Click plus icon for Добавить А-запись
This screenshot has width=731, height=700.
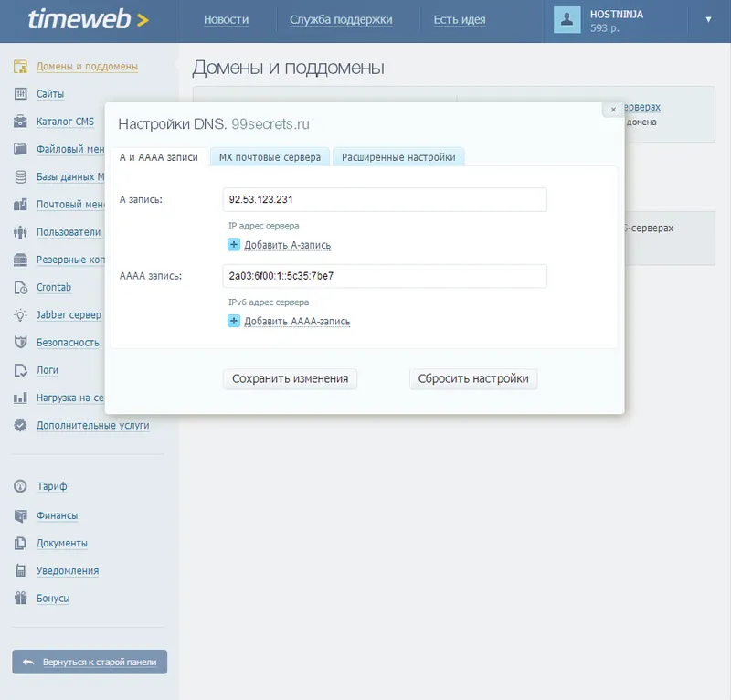coord(234,244)
